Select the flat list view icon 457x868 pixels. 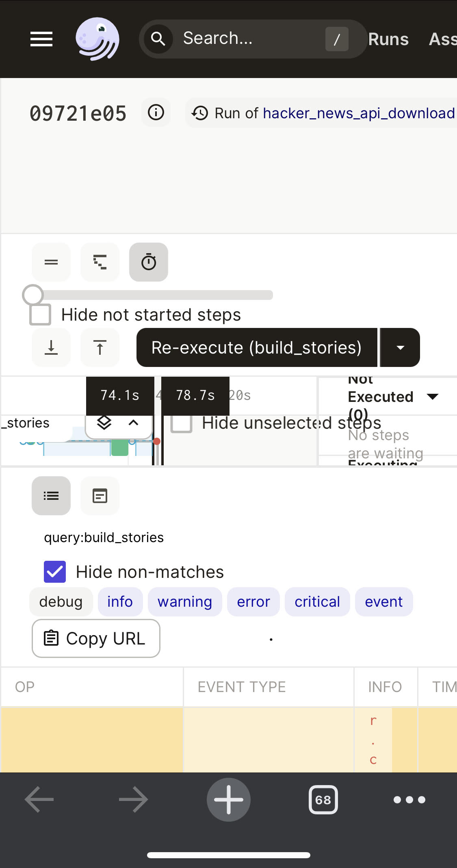pyautogui.click(x=51, y=262)
